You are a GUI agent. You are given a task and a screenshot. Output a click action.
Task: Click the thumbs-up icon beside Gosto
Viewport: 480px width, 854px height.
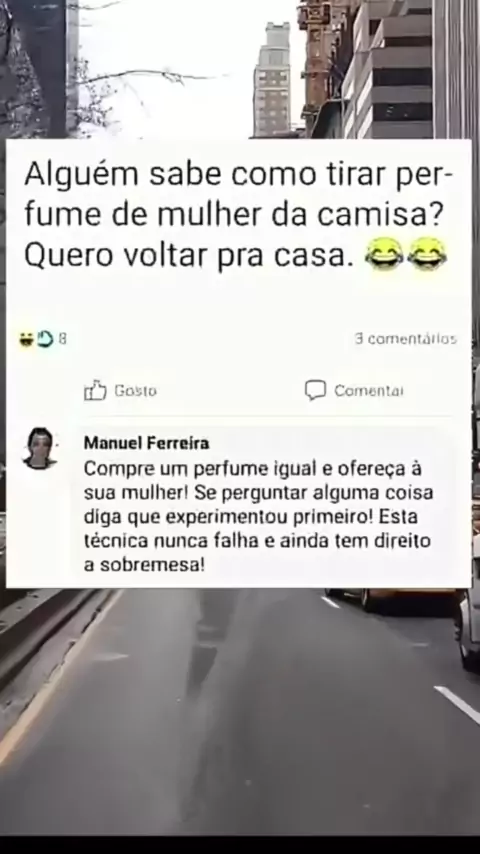click(95, 390)
